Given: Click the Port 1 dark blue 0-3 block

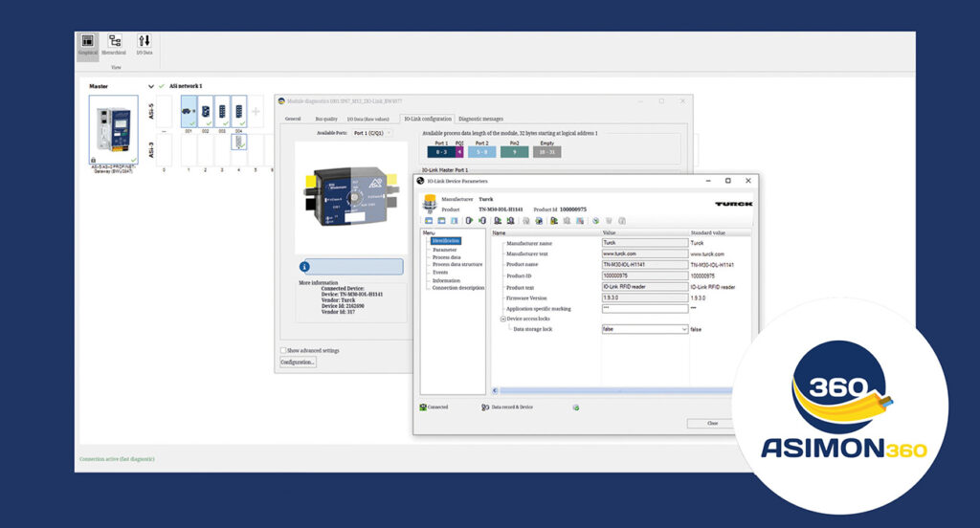Looking at the screenshot, I should coord(442,152).
